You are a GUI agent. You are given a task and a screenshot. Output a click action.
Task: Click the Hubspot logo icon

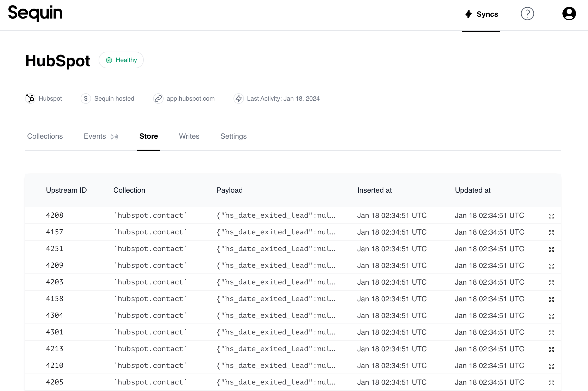tap(30, 99)
